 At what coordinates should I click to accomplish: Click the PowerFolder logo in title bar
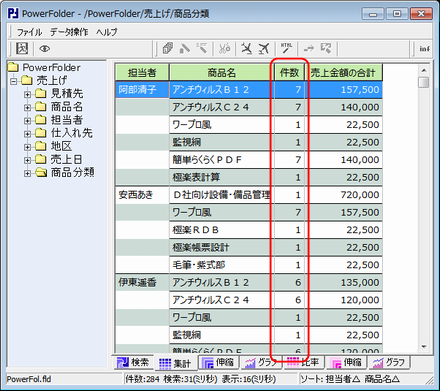point(13,14)
